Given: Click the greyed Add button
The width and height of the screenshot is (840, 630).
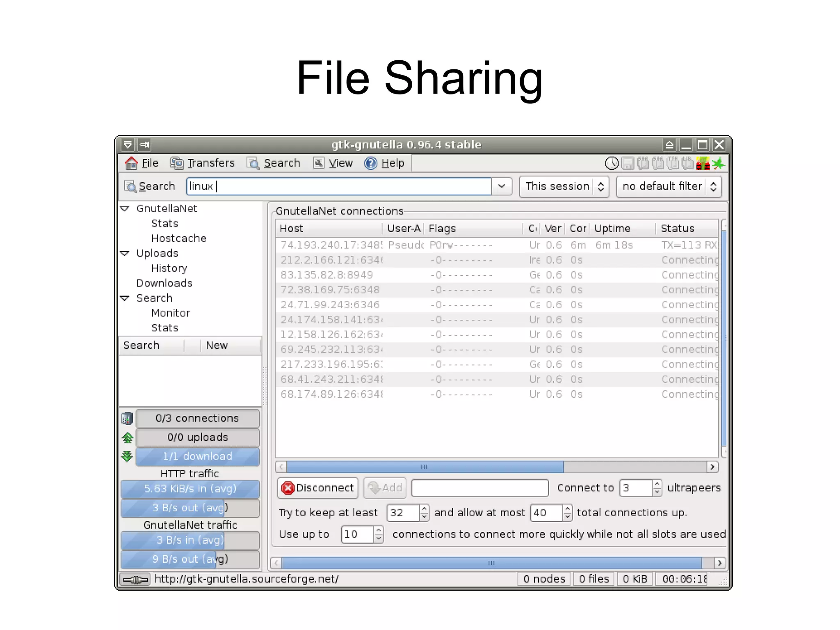Looking at the screenshot, I should 385,488.
